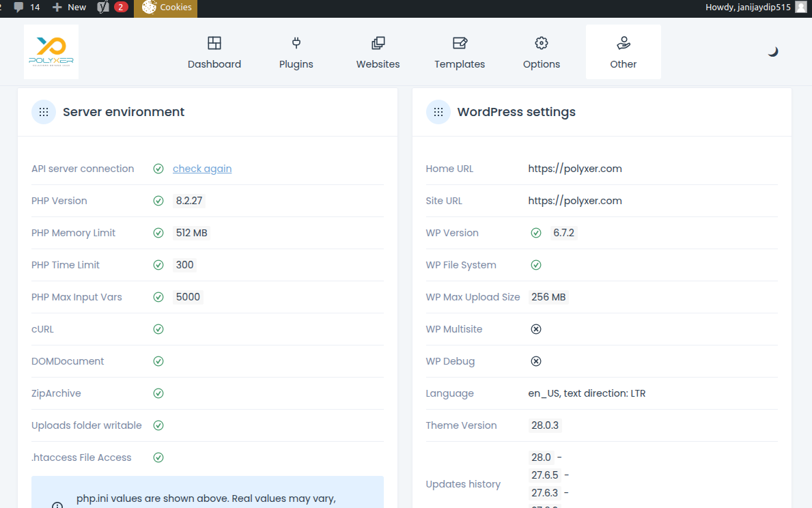Viewport: 812px width, 508px height.
Task: Select PHP version value 8.2.27
Action: (x=189, y=201)
